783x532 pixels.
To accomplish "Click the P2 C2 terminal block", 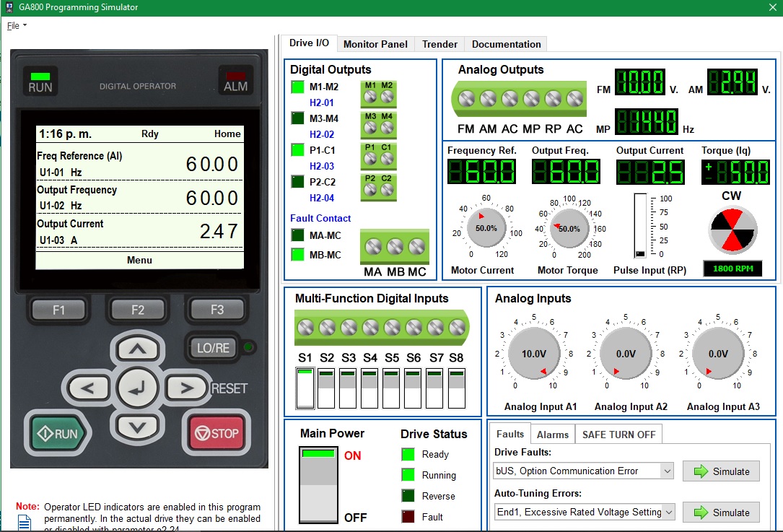I will pyautogui.click(x=379, y=187).
